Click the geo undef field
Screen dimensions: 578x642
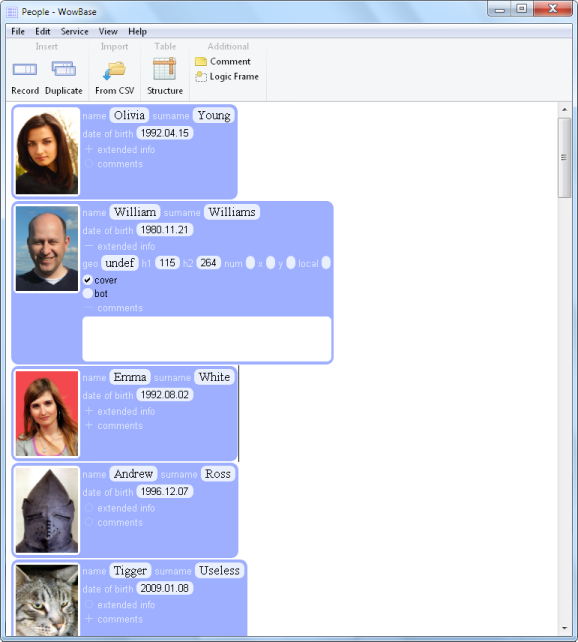(120, 263)
